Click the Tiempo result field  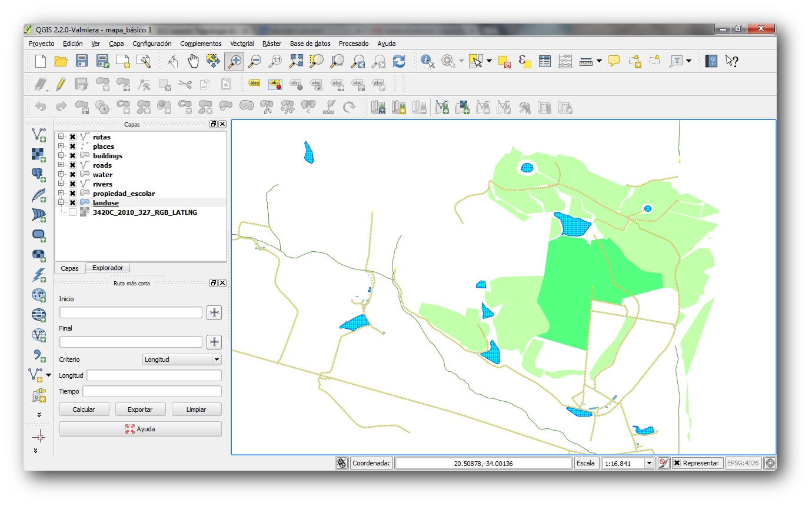pyautogui.click(x=152, y=391)
